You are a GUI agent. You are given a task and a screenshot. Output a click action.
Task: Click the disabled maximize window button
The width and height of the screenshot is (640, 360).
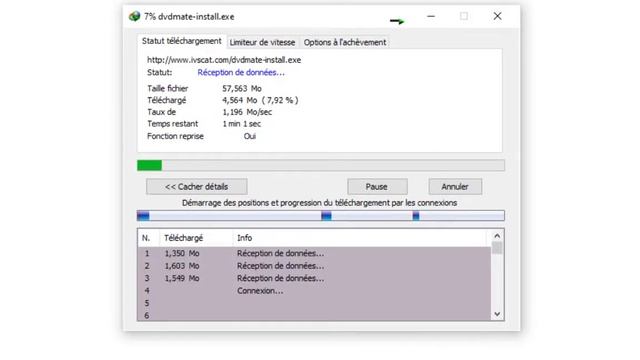coord(464,16)
